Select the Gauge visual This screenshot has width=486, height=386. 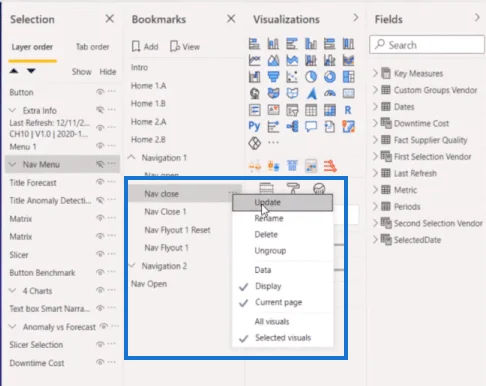(330, 94)
